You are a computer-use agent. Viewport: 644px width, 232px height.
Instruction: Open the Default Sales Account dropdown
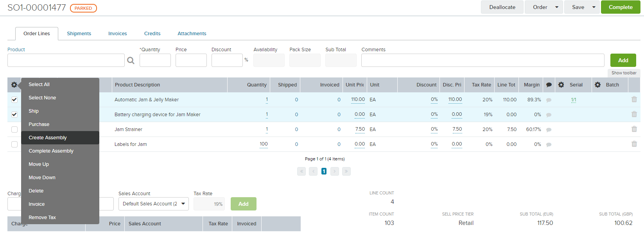[x=153, y=204]
